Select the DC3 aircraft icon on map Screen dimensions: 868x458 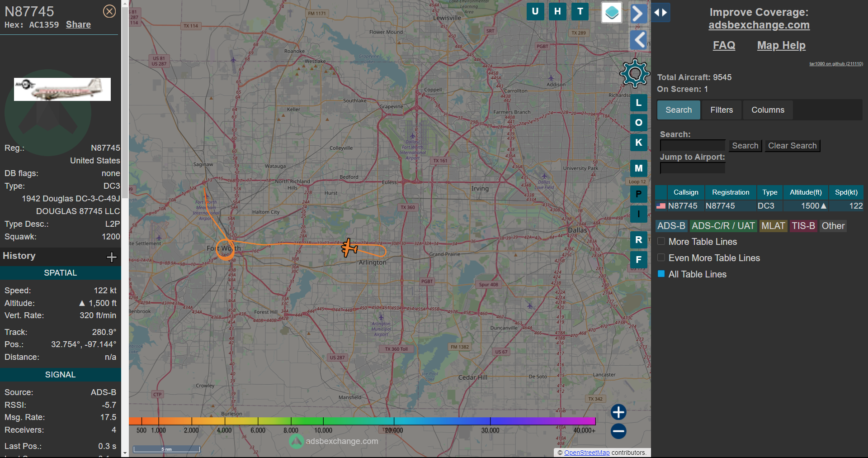point(349,248)
